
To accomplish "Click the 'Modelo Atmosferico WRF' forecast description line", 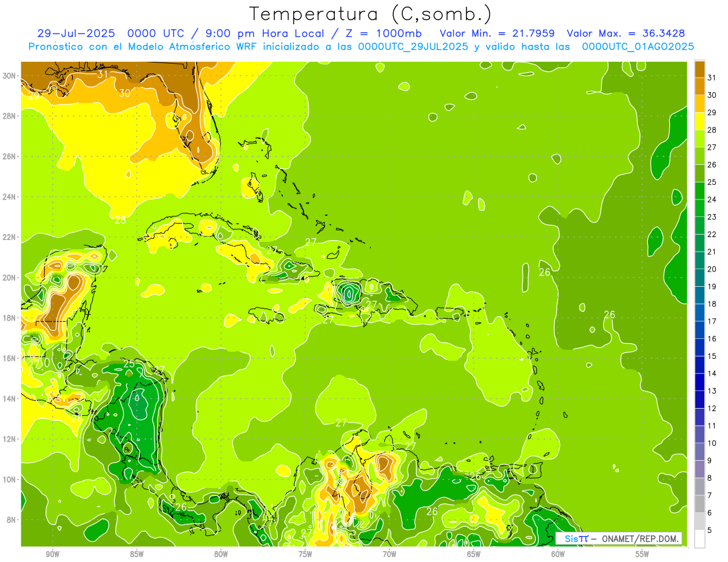I will [361, 46].
